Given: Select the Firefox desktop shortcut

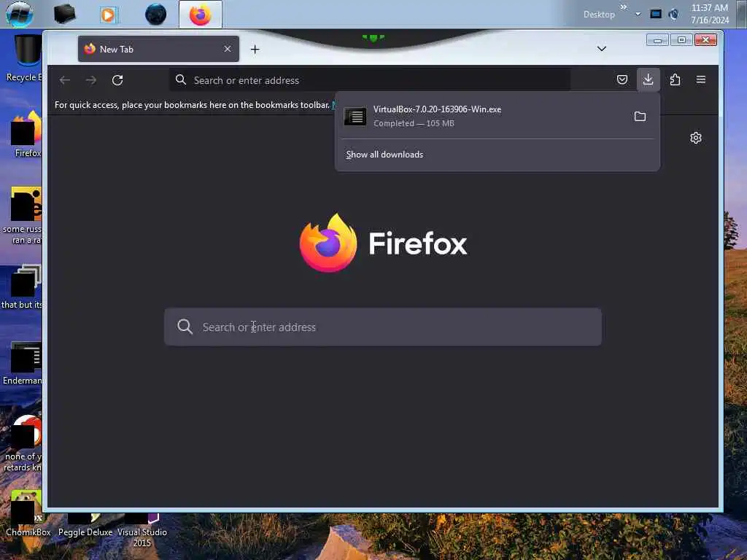Looking at the screenshot, I should pos(27,134).
